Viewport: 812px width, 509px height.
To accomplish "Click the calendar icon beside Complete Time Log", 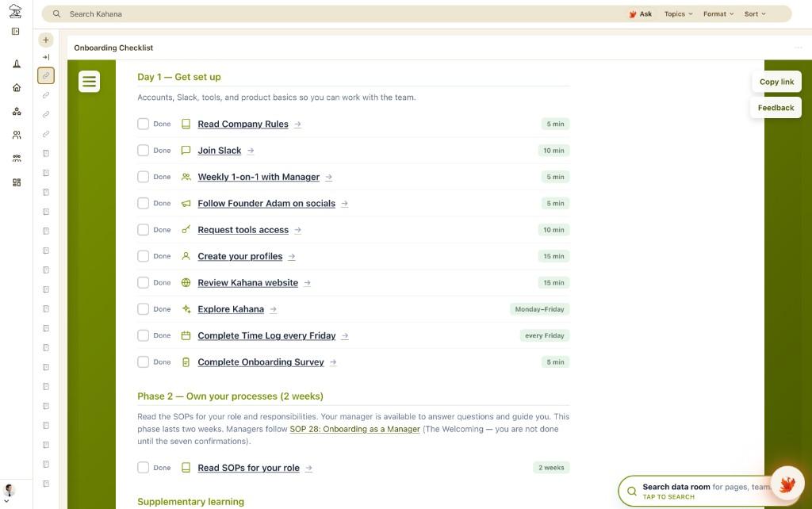I will point(186,335).
